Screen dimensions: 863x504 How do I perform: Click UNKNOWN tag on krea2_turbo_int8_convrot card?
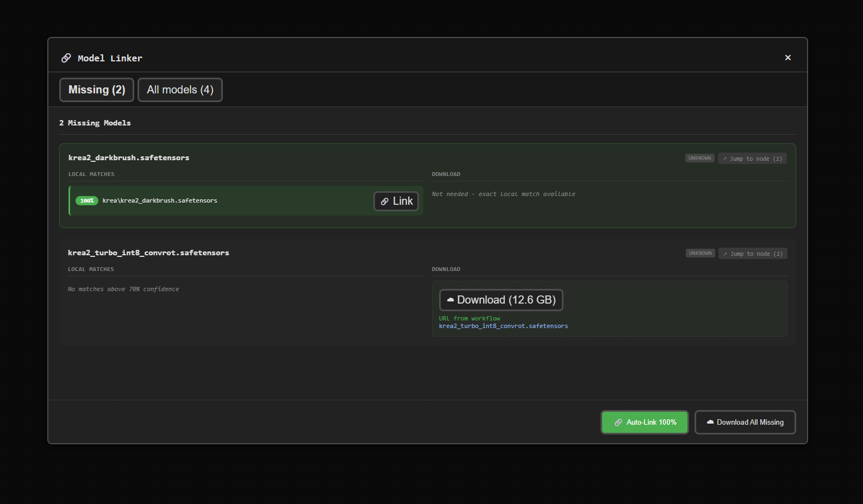coord(700,253)
